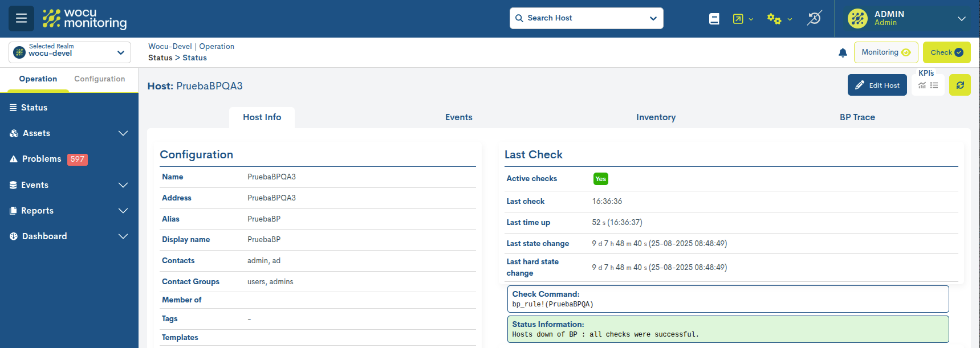Expand the ADMIN user menu

click(906, 18)
